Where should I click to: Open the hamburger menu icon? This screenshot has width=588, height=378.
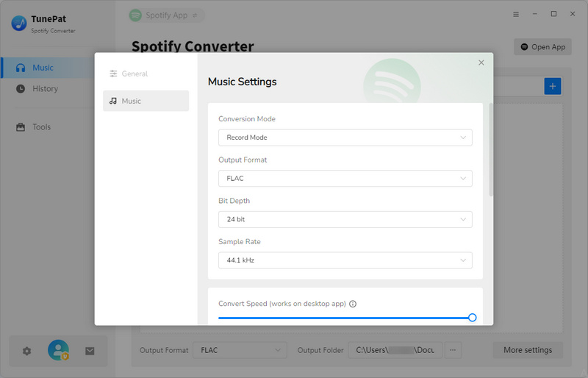[516, 14]
